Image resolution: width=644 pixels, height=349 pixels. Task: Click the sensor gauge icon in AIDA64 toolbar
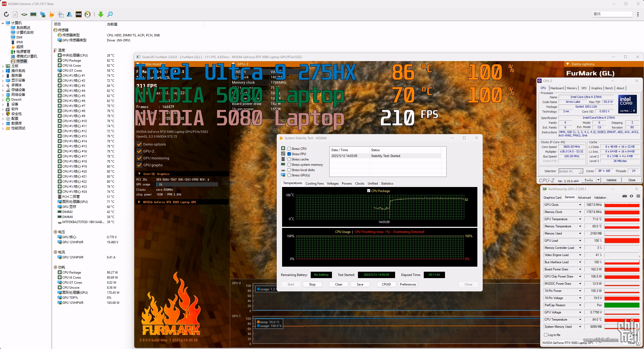[88, 14]
